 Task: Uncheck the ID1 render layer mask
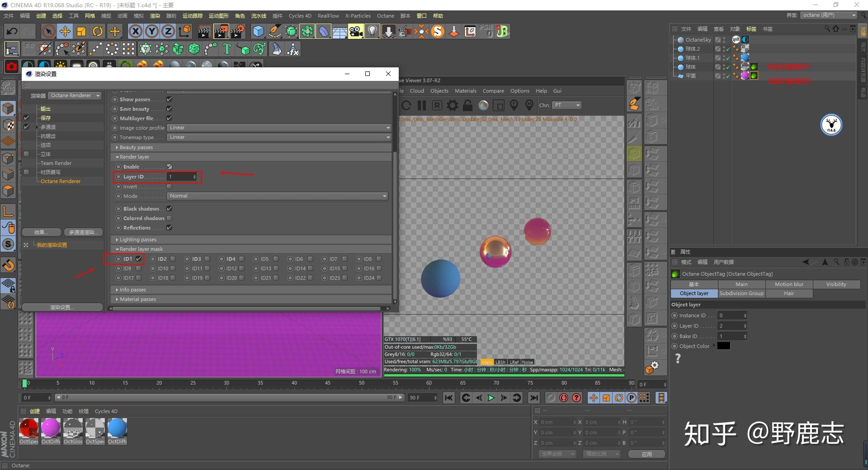click(138, 259)
